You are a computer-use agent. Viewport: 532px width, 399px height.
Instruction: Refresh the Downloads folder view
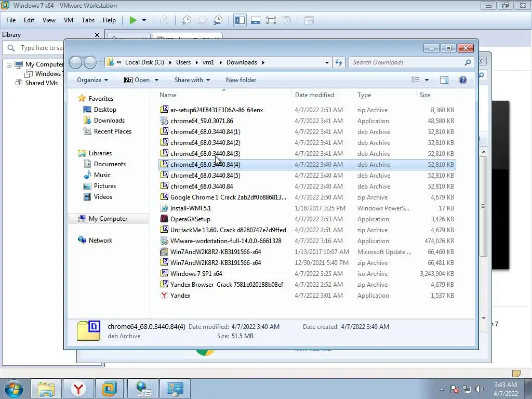tap(339, 62)
